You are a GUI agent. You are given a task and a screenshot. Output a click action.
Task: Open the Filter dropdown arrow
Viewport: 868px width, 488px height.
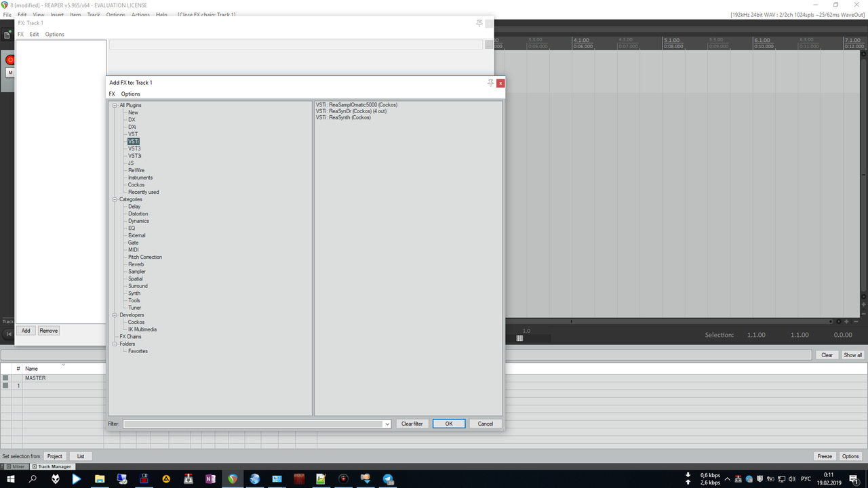pos(387,424)
